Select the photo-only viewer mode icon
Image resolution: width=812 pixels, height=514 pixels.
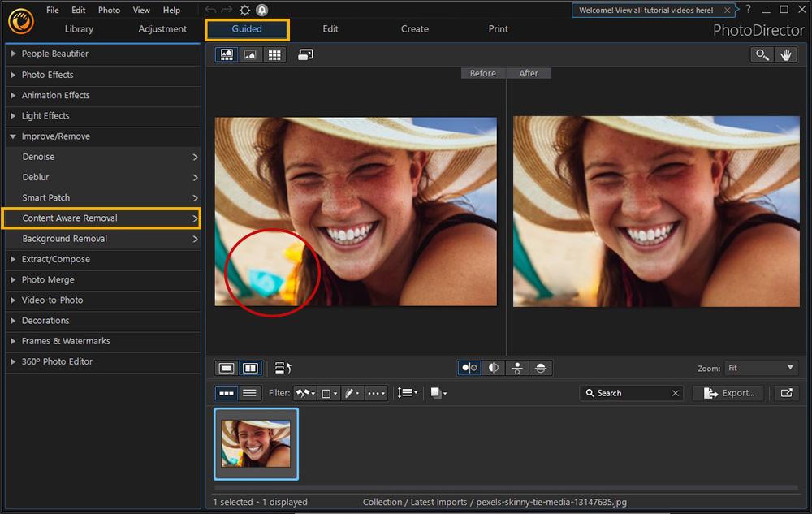(250, 54)
